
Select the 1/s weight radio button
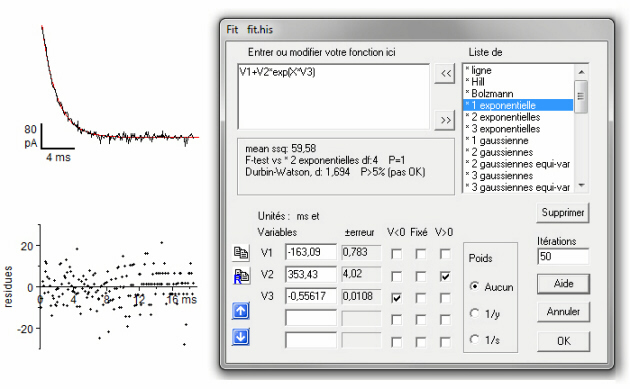[475, 340]
